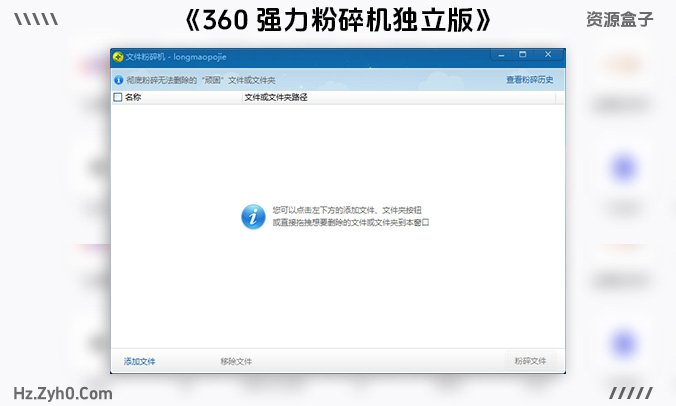Maximize the 文件粉碎机 window
Image resolution: width=676 pixels, height=406 pixels.
pyautogui.click(x=523, y=55)
